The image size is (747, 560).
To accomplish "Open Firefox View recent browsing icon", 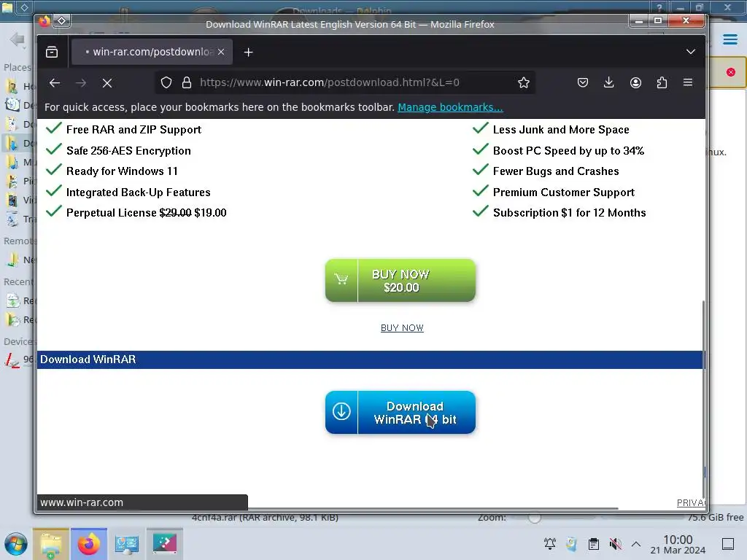I will pyautogui.click(x=52, y=52).
